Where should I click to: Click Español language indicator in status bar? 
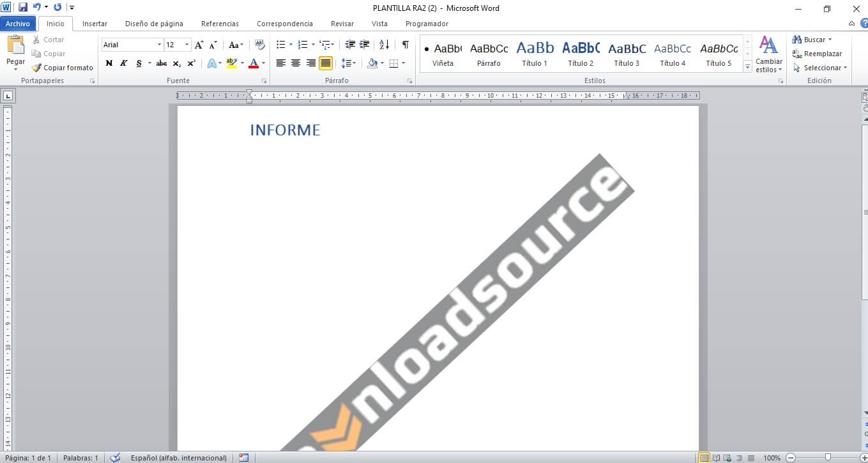pos(178,458)
